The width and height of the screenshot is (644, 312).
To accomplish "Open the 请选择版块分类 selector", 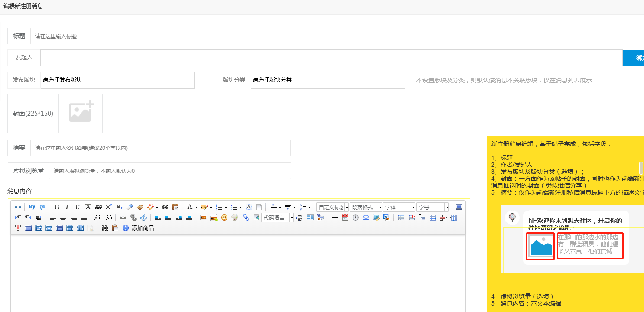I will pyautogui.click(x=328, y=80).
